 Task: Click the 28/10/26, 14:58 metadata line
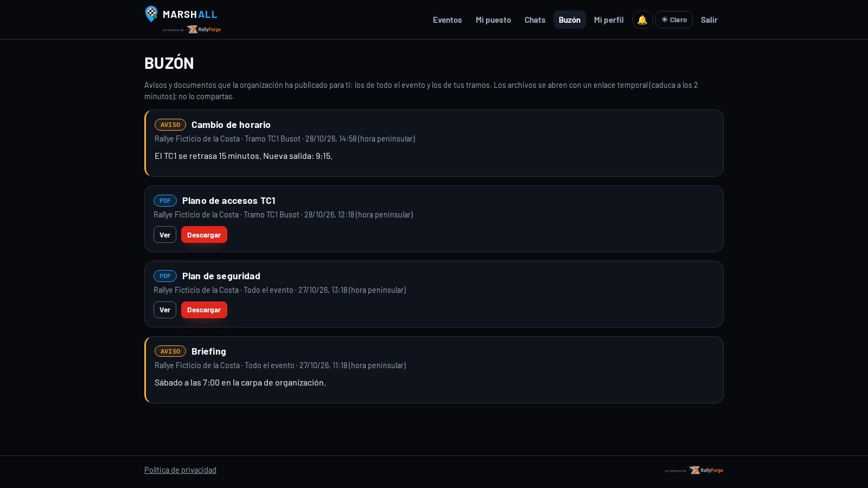285,139
